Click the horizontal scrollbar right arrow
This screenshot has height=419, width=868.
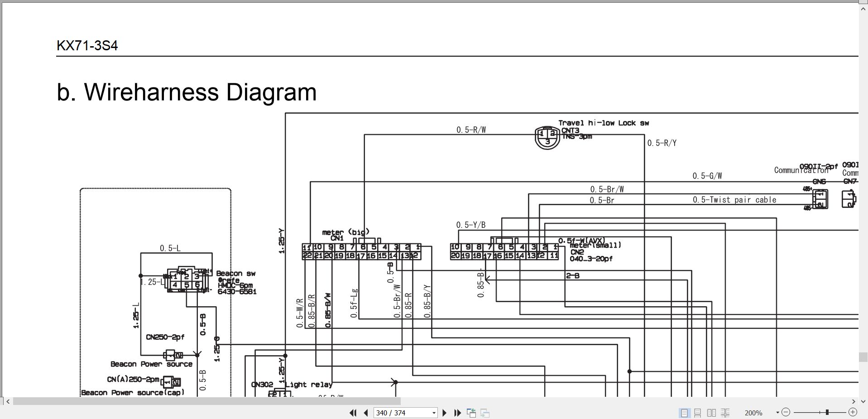[854, 401]
